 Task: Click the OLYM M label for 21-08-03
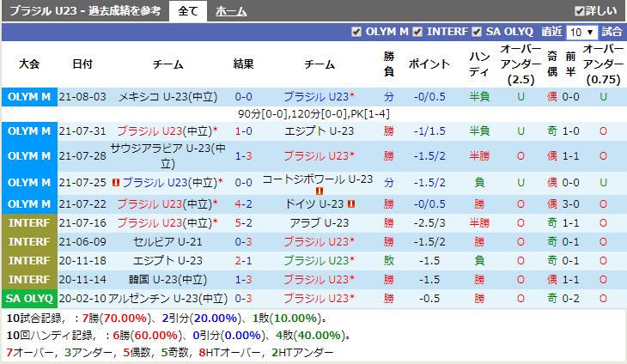(x=29, y=97)
